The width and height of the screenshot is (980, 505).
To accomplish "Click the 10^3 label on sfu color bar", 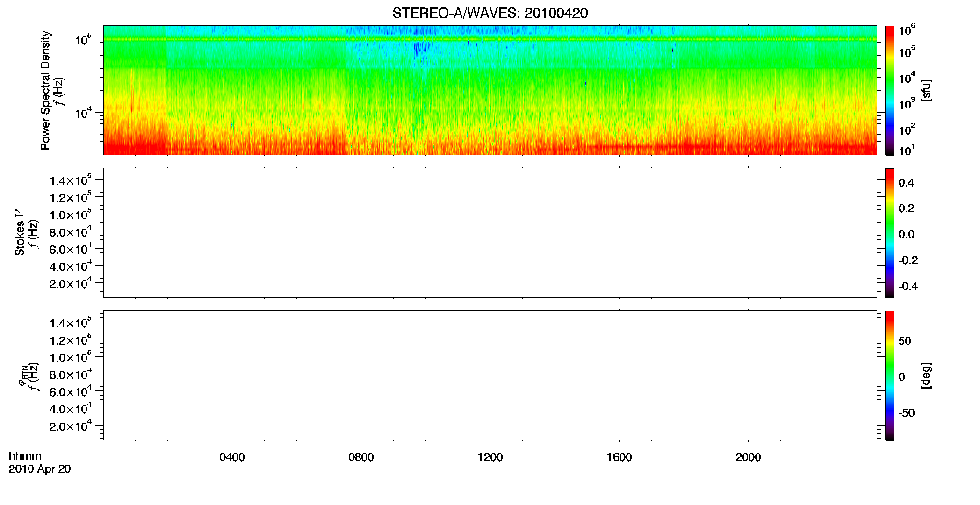I will 907,104.
